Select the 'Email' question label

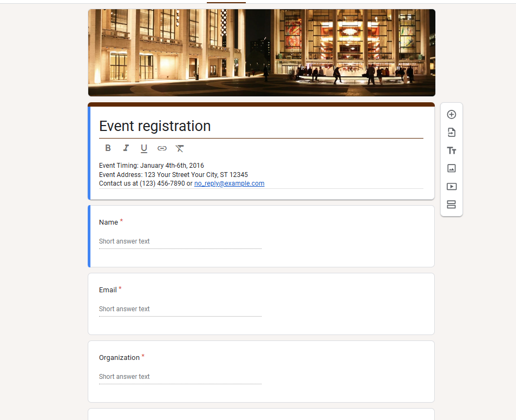pos(108,290)
